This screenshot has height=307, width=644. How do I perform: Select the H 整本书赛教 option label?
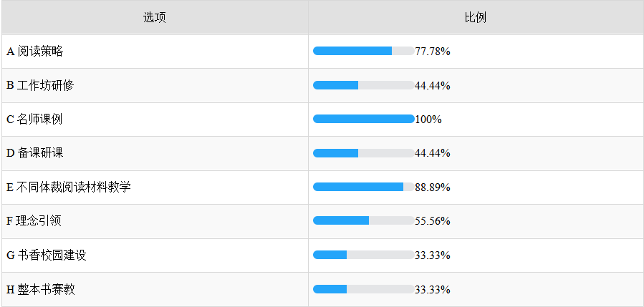[x=41, y=290]
